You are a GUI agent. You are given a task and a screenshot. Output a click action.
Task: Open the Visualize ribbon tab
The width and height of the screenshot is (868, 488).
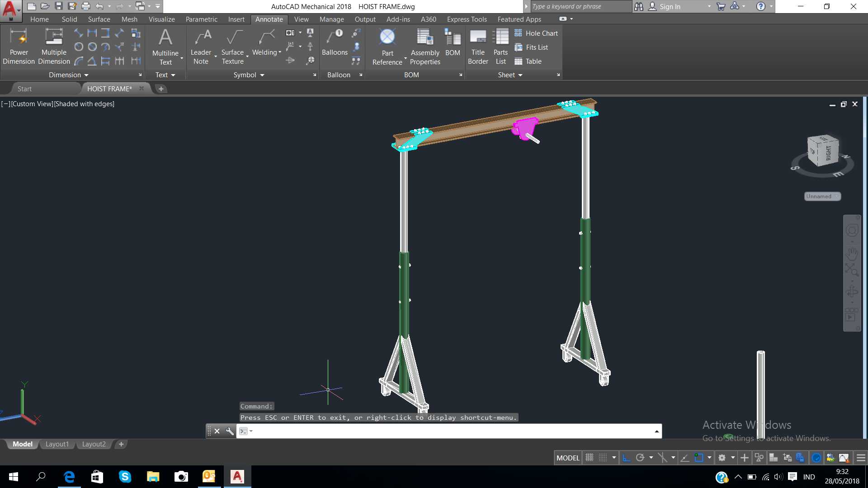click(161, 19)
